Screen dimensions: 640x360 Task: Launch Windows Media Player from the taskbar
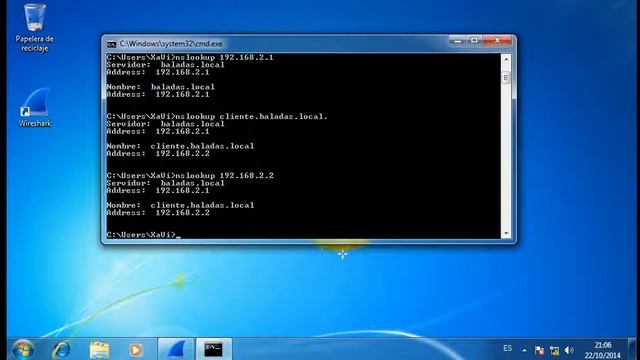coord(136,350)
